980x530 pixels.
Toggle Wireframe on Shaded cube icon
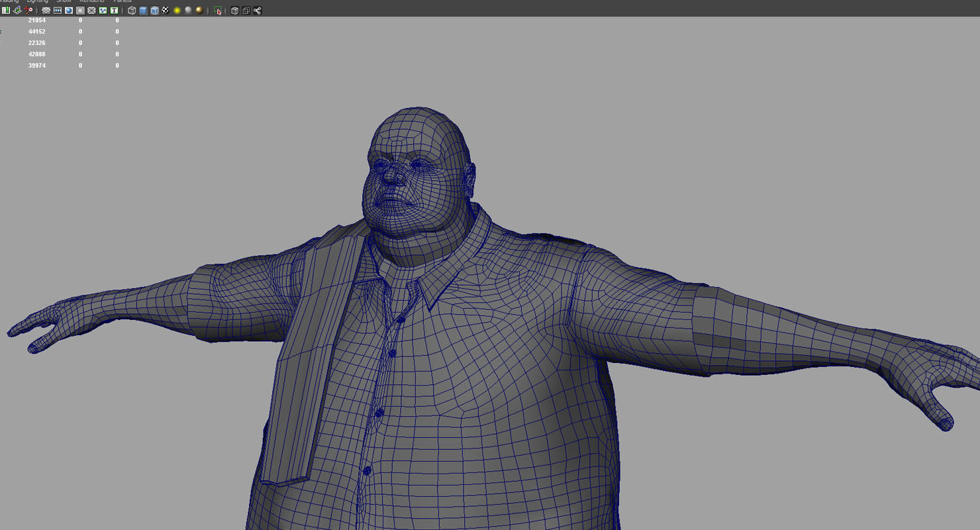[154, 11]
